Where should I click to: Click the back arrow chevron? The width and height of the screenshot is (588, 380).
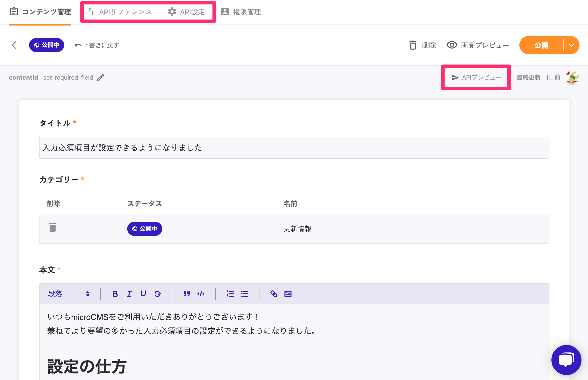click(x=14, y=45)
